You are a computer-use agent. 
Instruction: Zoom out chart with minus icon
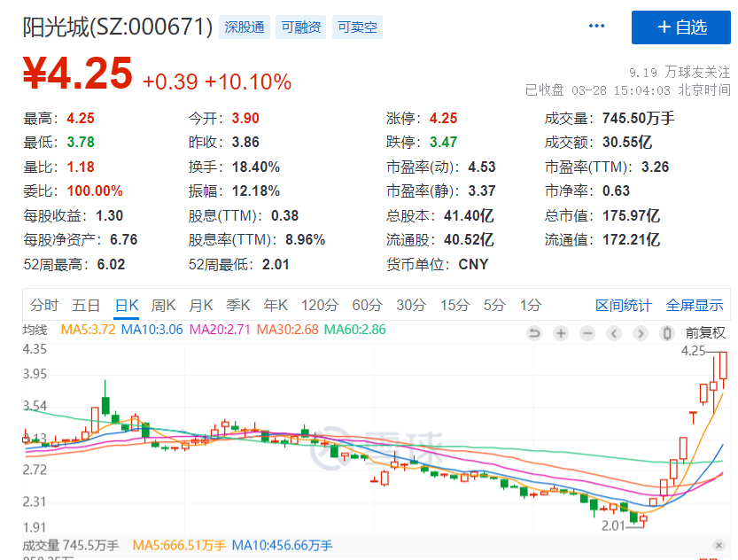[x=587, y=334]
